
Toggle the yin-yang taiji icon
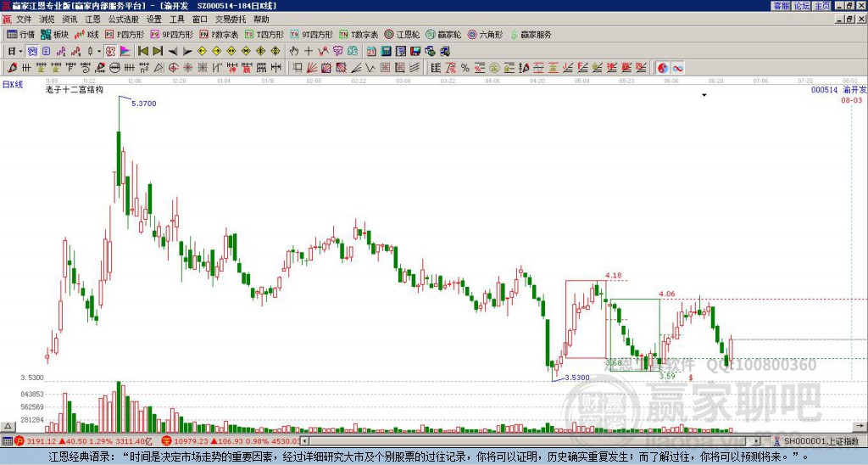click(x=663, y=68)
